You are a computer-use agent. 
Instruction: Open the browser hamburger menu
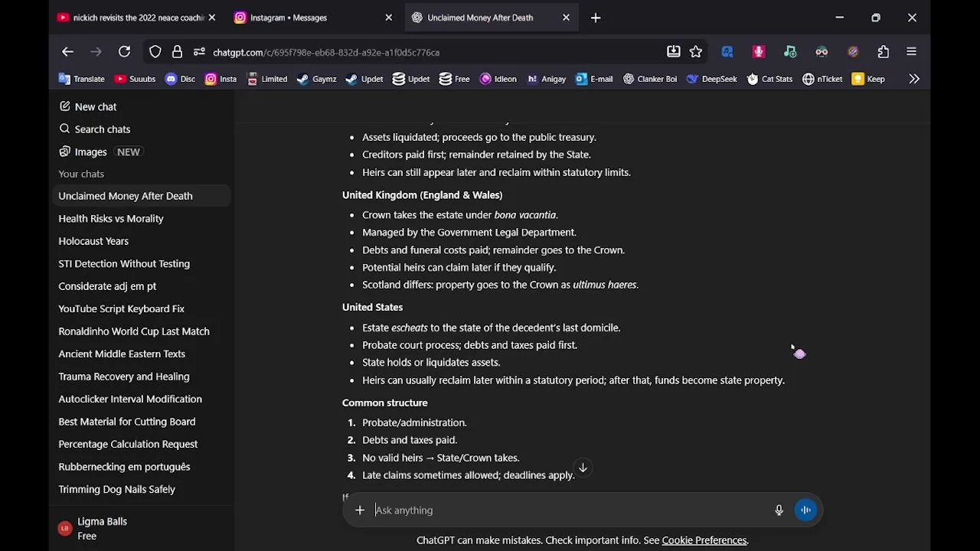pyautogui.click(x=911, y=52)
